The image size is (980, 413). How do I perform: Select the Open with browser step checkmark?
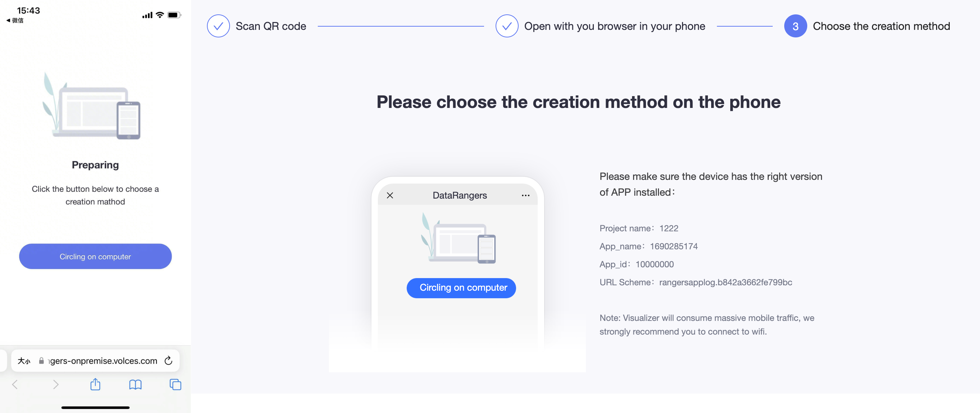coord(507,26)
